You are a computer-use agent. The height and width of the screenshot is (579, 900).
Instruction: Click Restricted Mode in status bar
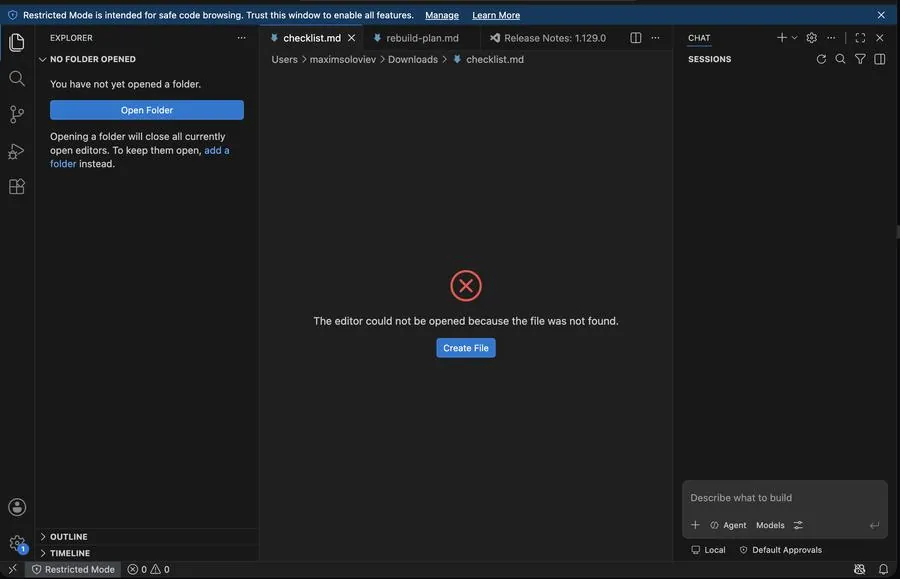pos(73,569)
